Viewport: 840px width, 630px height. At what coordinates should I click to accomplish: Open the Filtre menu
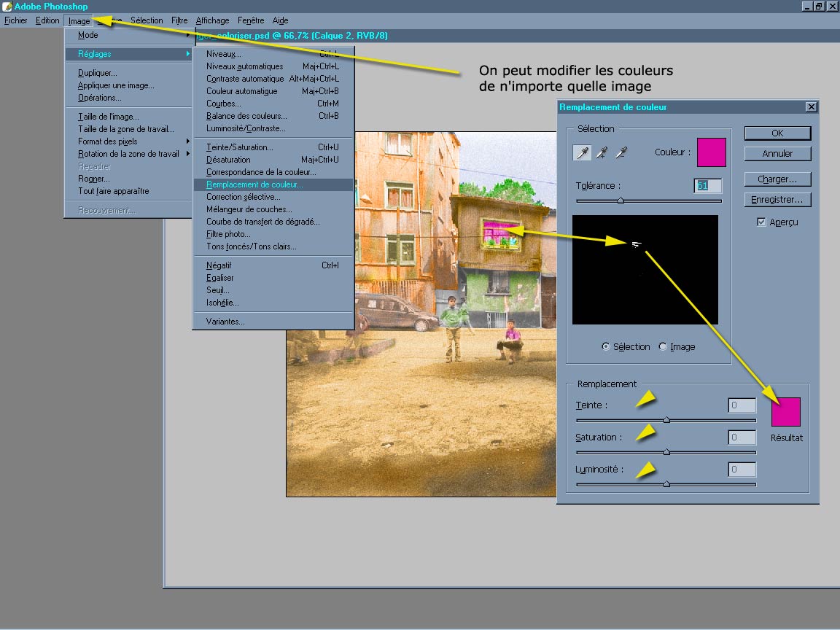179,20
